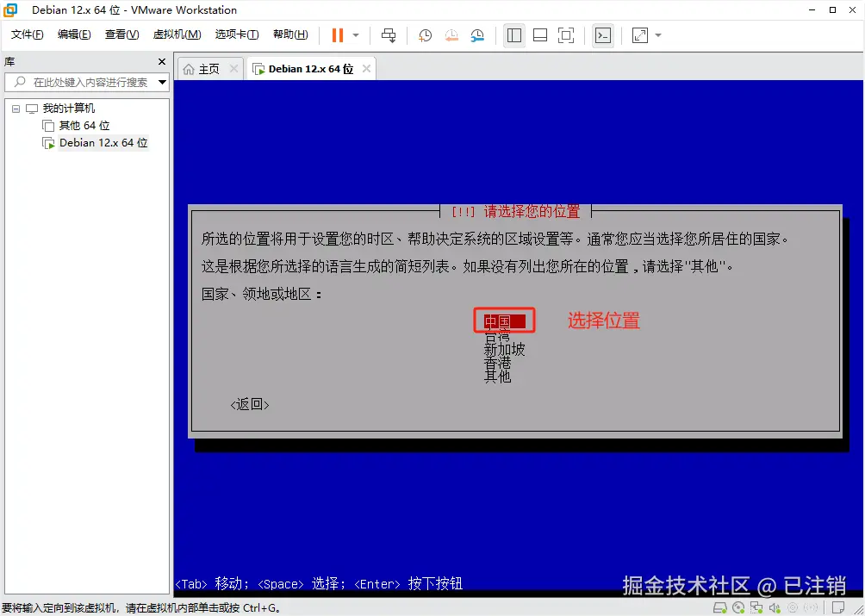Screen dimensions: 865x616
Task: Open the 虚拟机(M) menu
Action: click(177, 34)
